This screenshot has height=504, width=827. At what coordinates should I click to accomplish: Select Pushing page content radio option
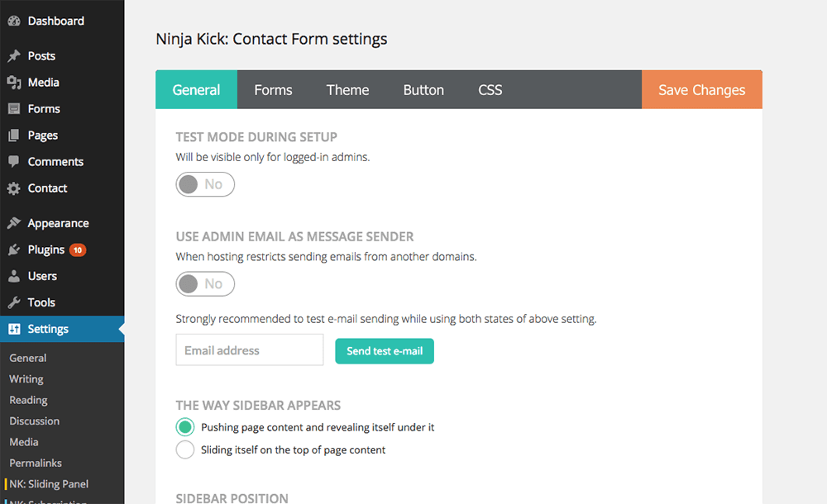(185, 427)
